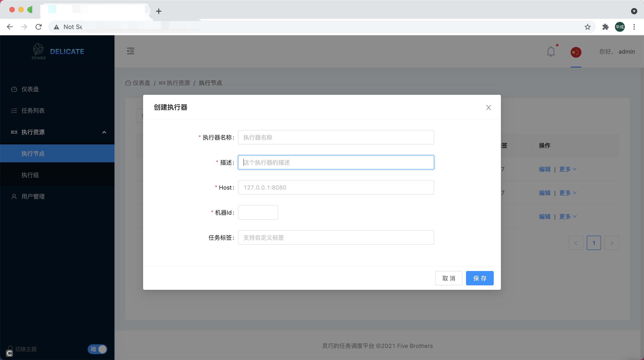This screenshot has width=644, height=360.
Task: Open 任务列表 in the sidebar
Action: (33, 110)
